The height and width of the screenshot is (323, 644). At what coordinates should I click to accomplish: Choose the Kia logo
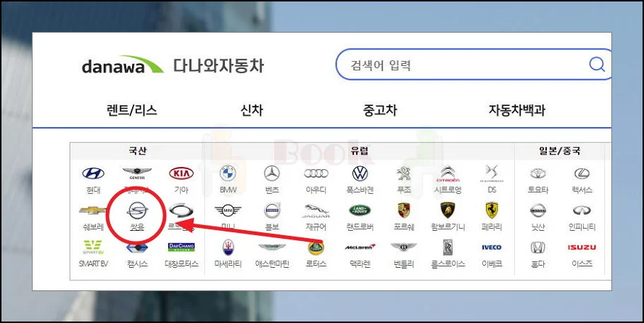coord(181,173)
